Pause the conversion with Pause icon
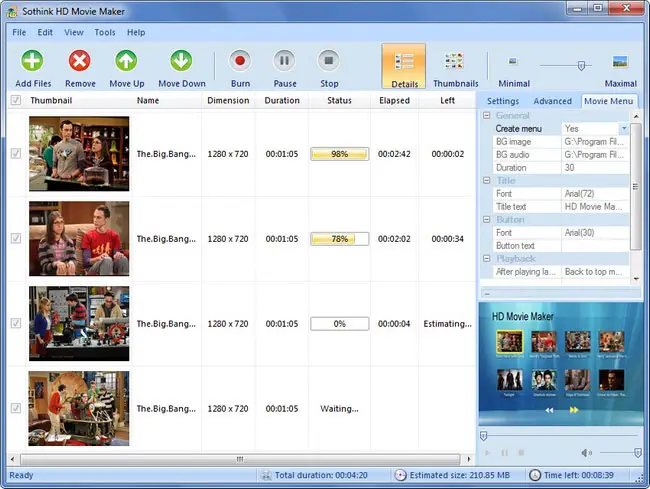650x489 pixels. [x=284, y=61]
